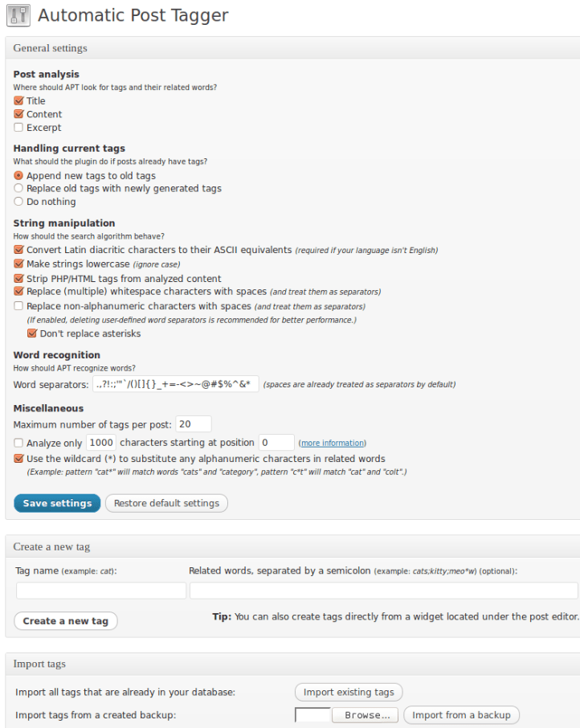Image resolution: width=580 pixels, height=728 pixels.
Task: Select "Replace old tags with newly generated tags"
Action: pos(18,188)
